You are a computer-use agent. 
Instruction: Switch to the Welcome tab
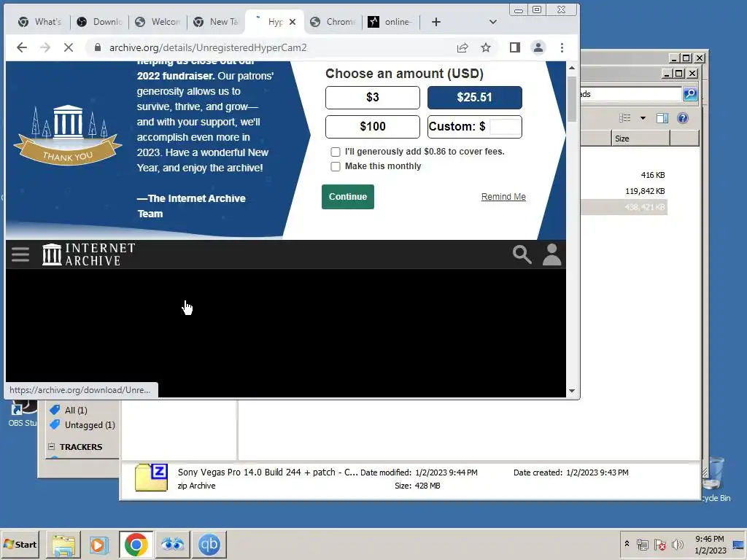coord(158,22)
